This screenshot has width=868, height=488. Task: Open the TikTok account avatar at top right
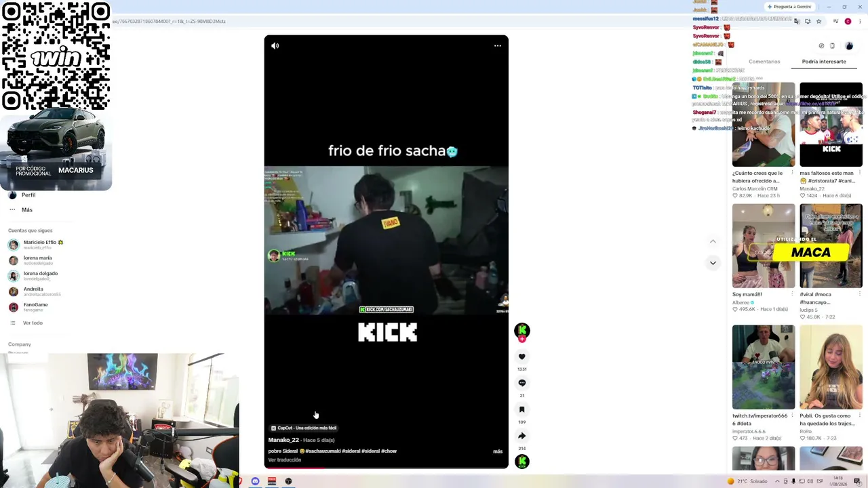pos(849,46)
